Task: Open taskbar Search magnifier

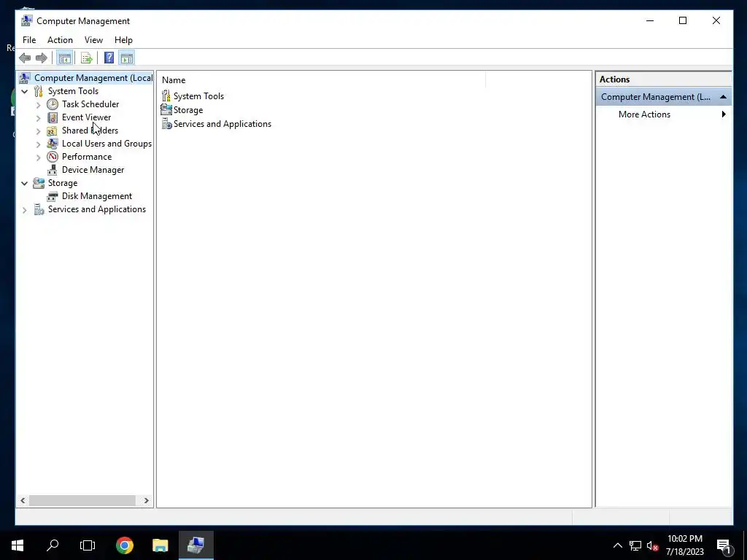Action: pyautogui.click(x=53, y=545)
